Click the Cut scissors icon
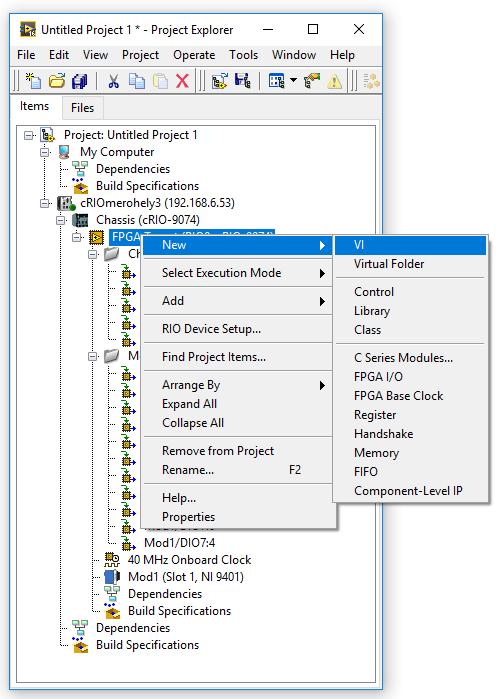 point(114,81)
